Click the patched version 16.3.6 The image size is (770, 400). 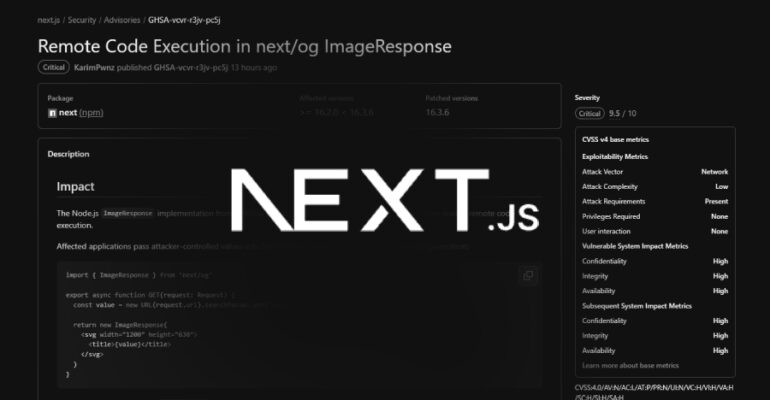(437, 112)
